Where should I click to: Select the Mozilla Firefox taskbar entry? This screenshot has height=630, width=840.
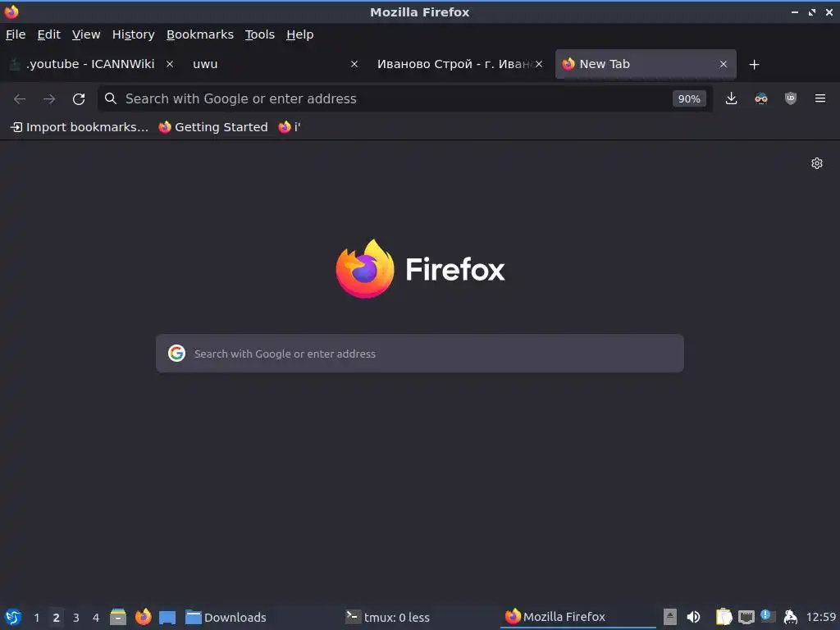578,617
